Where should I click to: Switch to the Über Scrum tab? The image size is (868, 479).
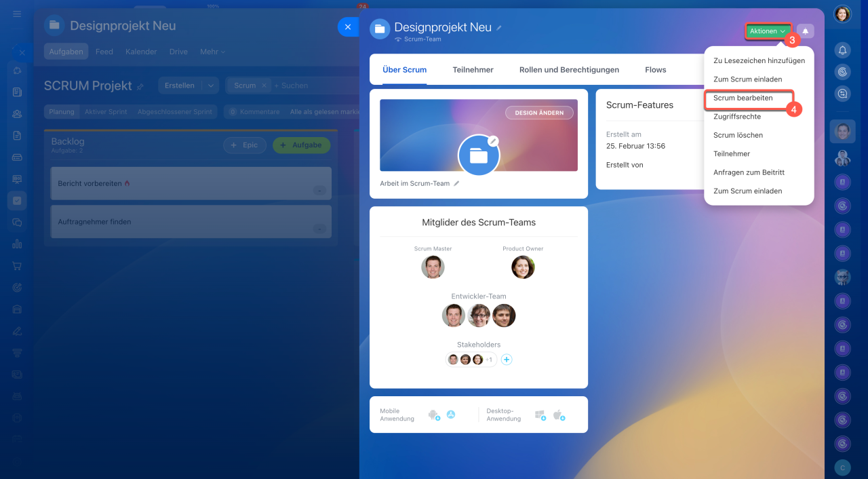[405, 70]
